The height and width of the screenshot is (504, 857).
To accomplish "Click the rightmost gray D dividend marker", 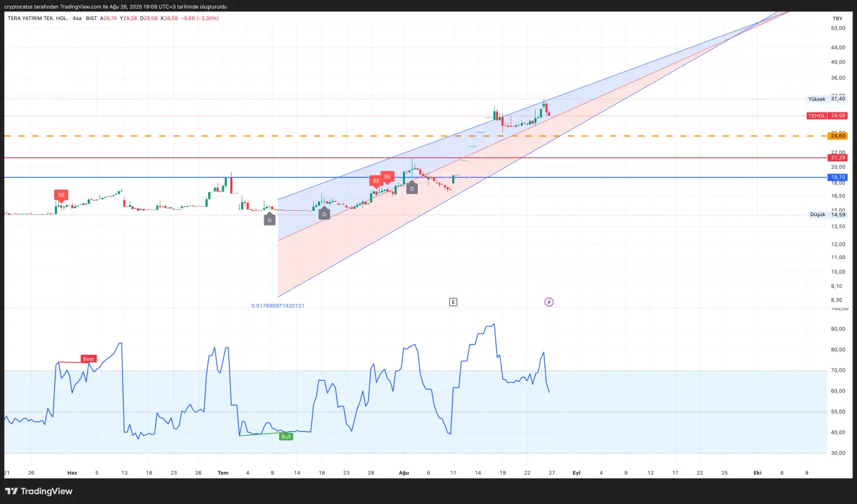I will 412,189.
